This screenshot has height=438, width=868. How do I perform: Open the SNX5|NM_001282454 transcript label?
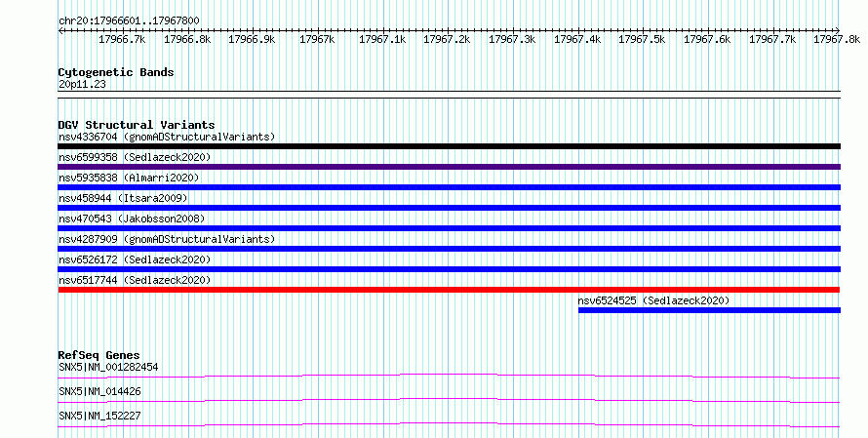(x=108, y=367)
